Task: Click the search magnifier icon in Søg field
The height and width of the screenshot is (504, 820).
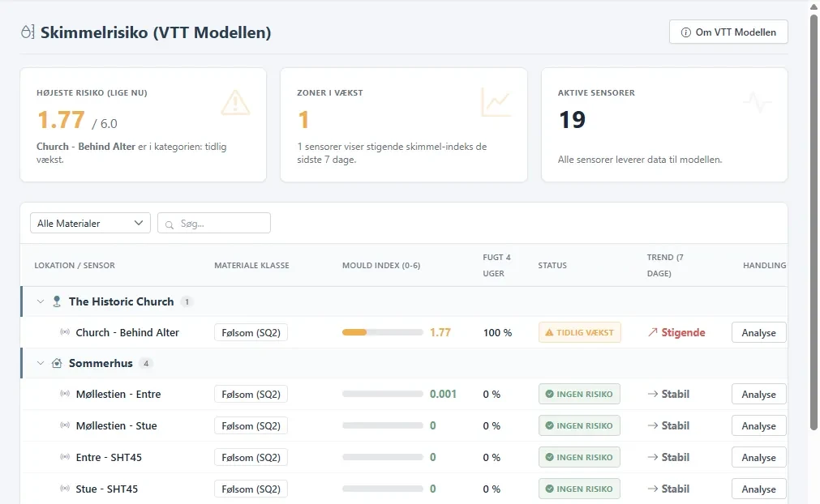Action: (x=170, y=224)
